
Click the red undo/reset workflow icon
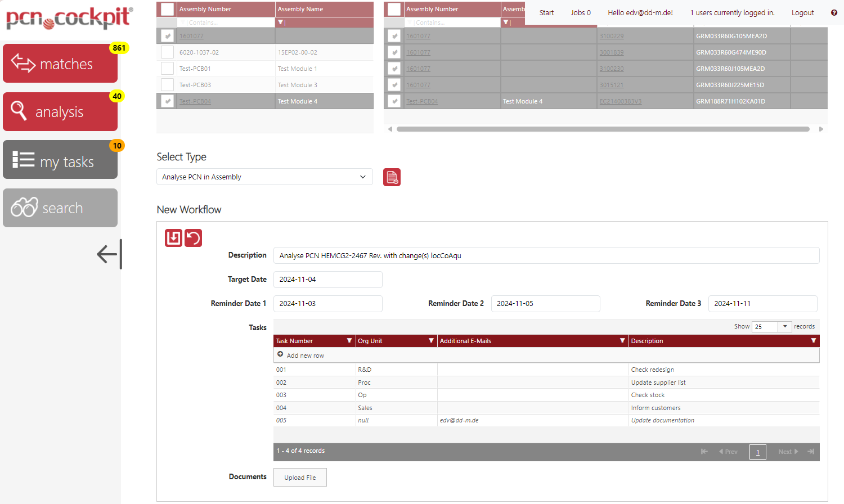[193, 238]
